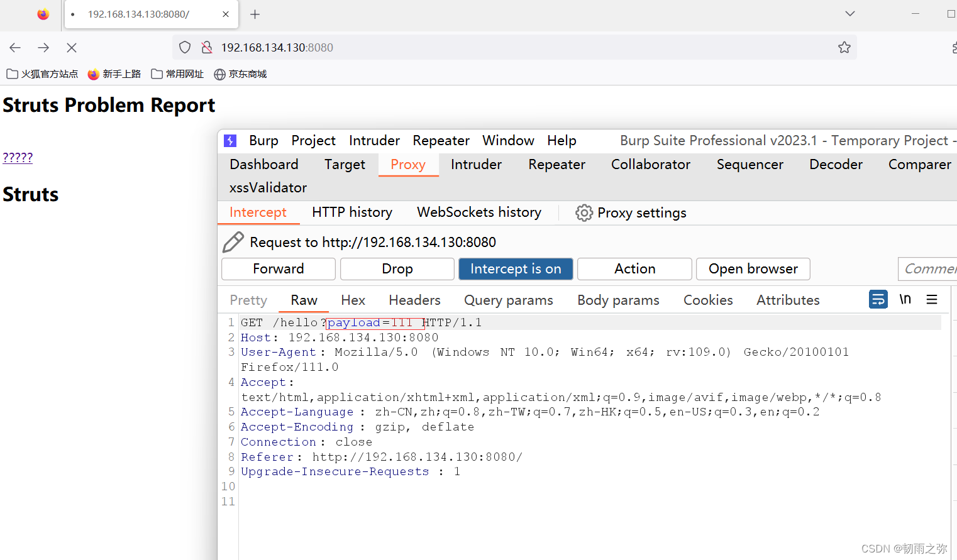
Task: Open 京东商城 bookmark
Action: pyautogui.click(x=240, y=74)
